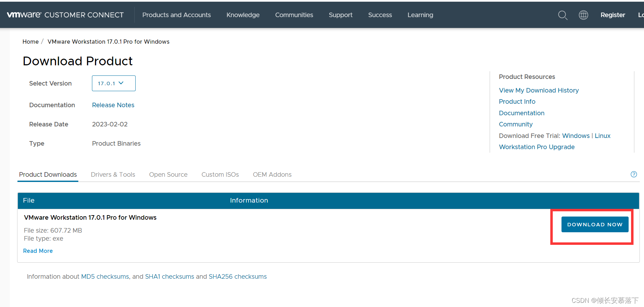
Task: Click the Register link
Action: (613, 15)
